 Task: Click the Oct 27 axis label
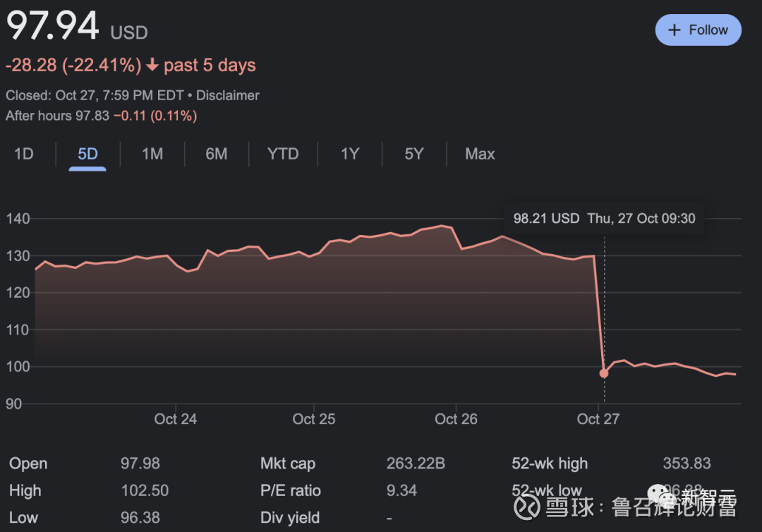pyautogui.click(x=598, y=418)
